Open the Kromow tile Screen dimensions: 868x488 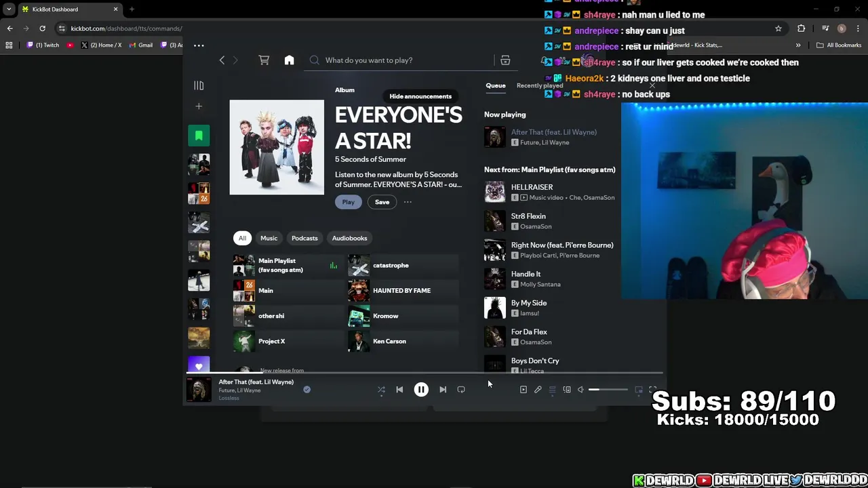click(x=403, y=316)
